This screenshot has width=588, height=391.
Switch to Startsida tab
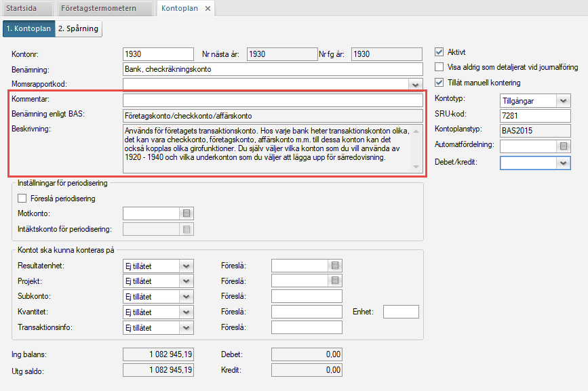26,8
